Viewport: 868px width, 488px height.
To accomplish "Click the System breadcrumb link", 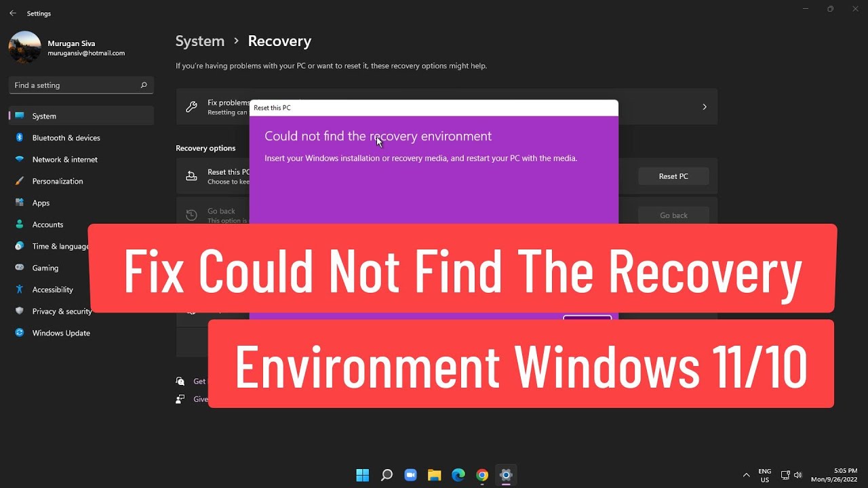I will click(x=200, y=41).
